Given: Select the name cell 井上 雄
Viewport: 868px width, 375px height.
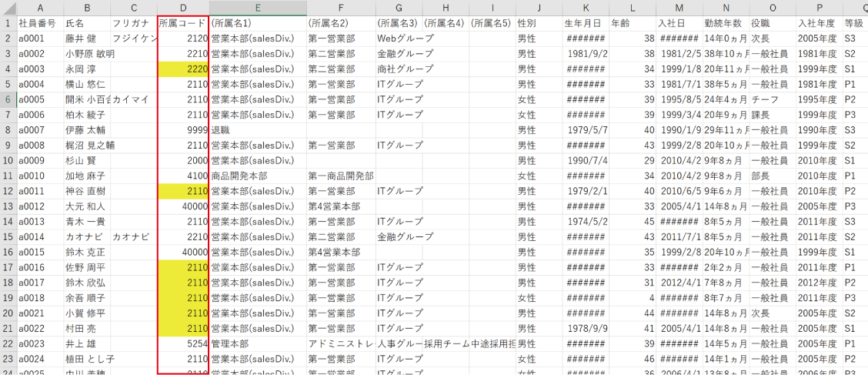Looking at the screenshot, I should pyautogui.click(x=85, y=343).
